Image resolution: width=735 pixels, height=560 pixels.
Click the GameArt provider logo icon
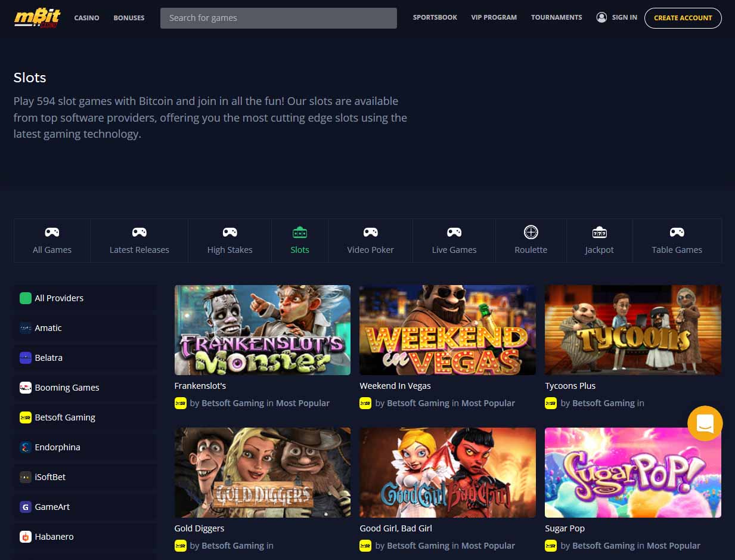pos(26,507)
